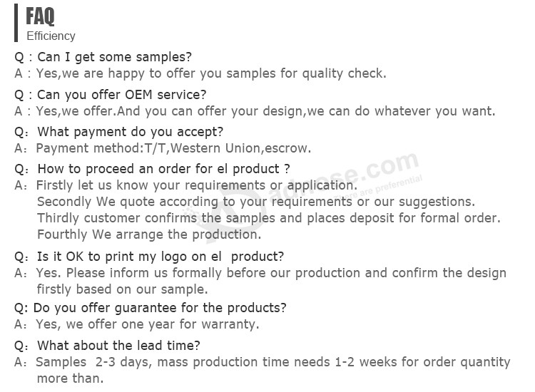Click the 'Fourthly We arrange the production' line
535x392 pixels.
coord(149,234)
